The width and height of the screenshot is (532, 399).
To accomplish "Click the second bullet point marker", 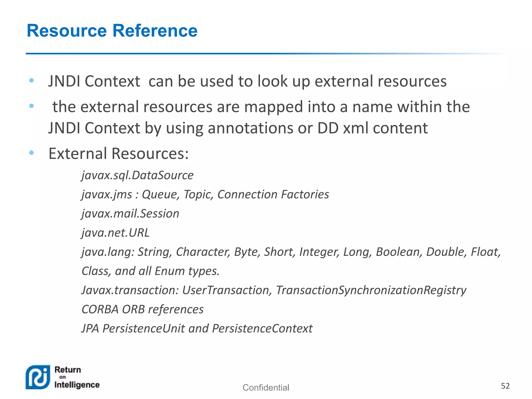I will pyautogui.click(x=31, y=106).
